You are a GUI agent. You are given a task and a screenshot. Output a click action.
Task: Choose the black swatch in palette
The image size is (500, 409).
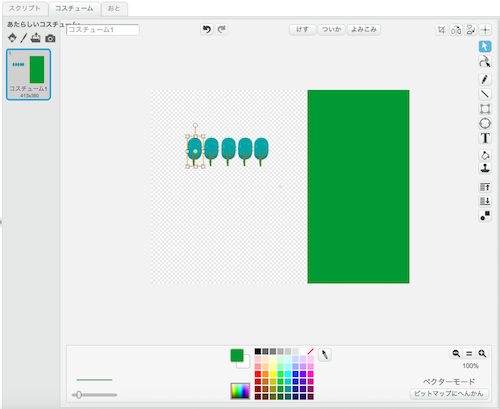point(258,351)
